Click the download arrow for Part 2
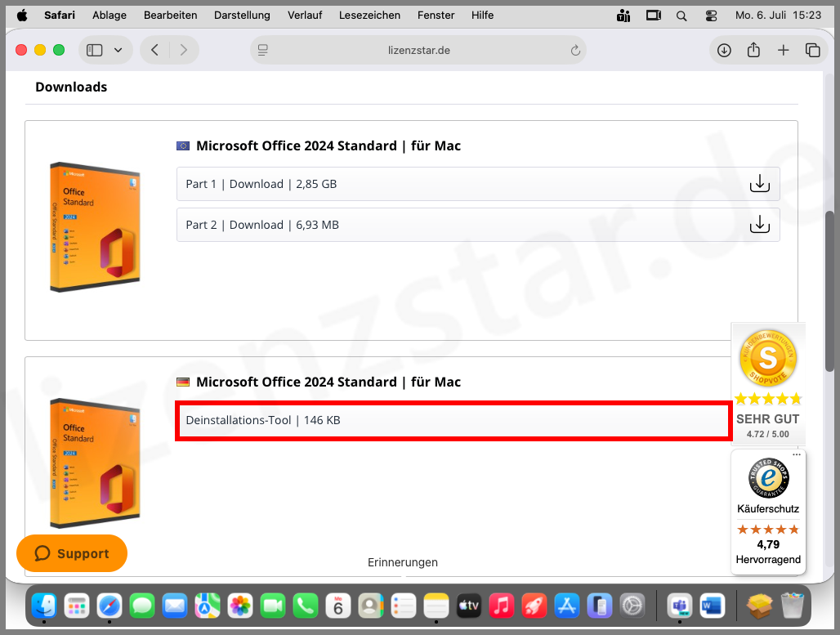Image resolution: width=840 pixels, height=635 pixels. click(x=759, y=225)
